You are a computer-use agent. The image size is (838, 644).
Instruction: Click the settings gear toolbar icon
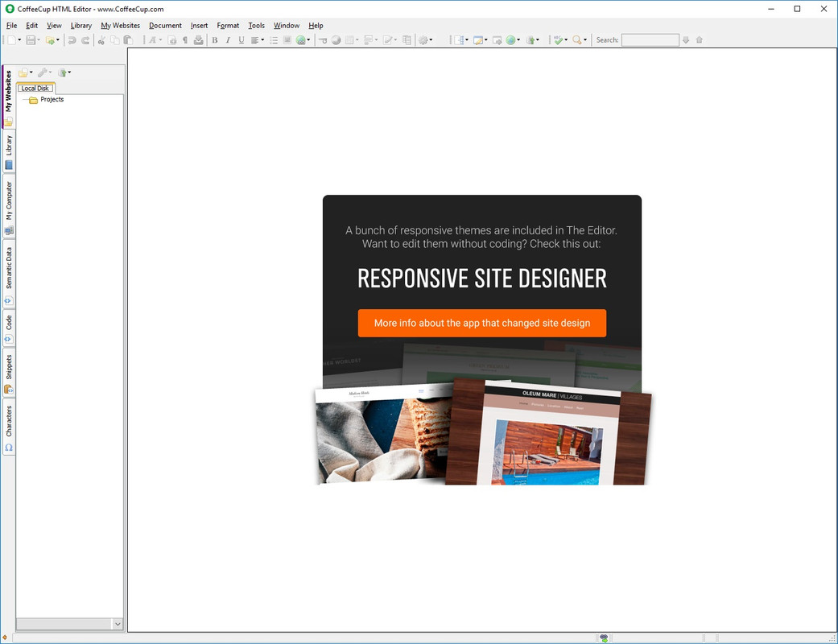[x=423, y=40]
